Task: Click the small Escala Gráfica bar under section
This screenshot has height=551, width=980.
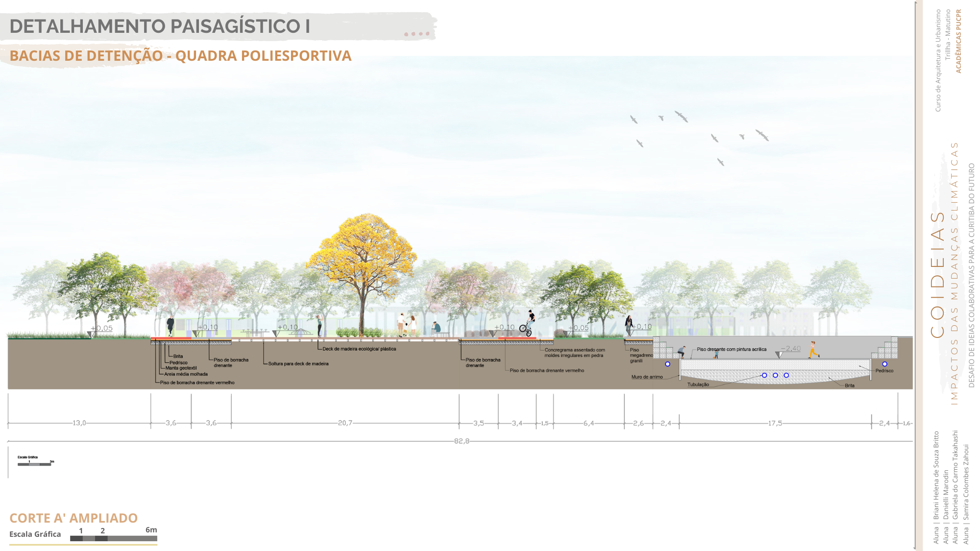Action: click(35, 463)
